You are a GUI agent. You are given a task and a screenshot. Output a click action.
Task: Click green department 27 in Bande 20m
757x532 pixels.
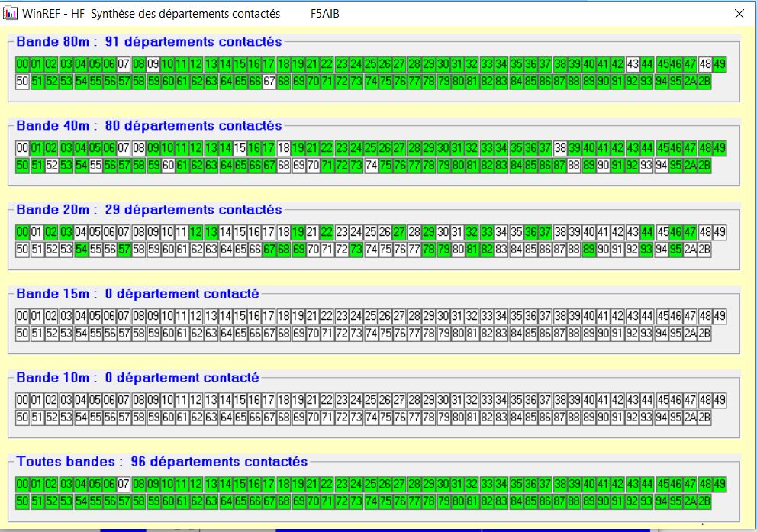[399, 232]
